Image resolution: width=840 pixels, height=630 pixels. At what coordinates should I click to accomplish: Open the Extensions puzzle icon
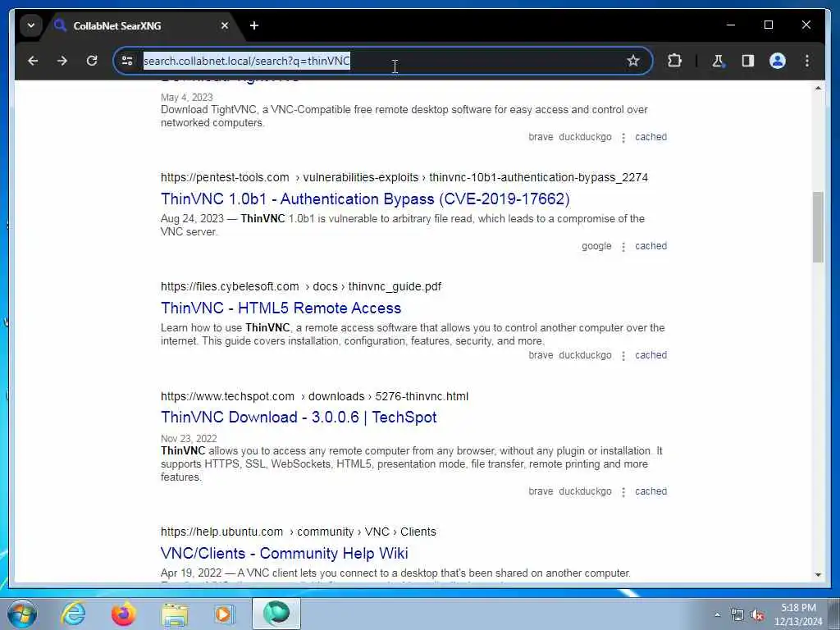click(x=674, y=61)
